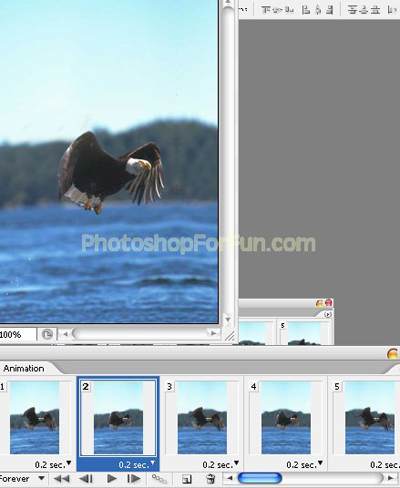The height and width of the screenshot is (488, 400).
Task: Click document vertical scrollbar down arrow
Action: pyautogui.click(x=228, y=320)
